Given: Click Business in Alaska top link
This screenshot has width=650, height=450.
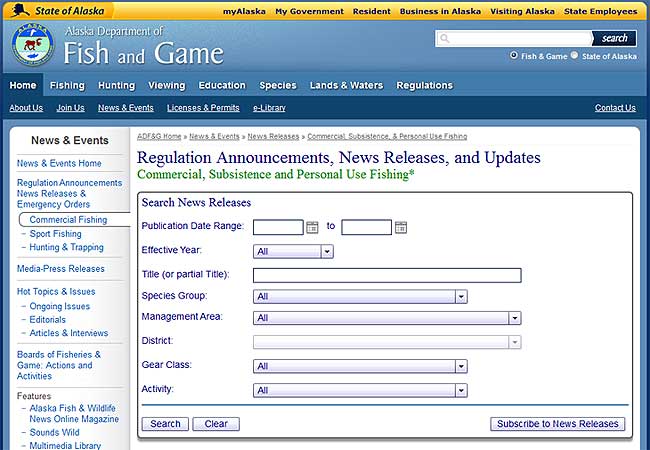Looking at the screenshot, I should (x=440, y=12).
